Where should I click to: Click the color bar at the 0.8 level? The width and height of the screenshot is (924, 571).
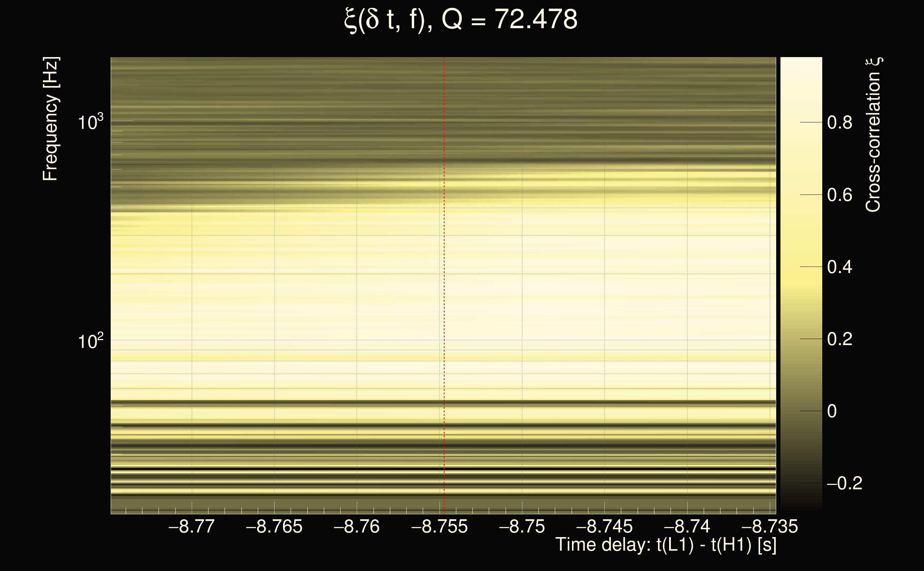[801, 122]
